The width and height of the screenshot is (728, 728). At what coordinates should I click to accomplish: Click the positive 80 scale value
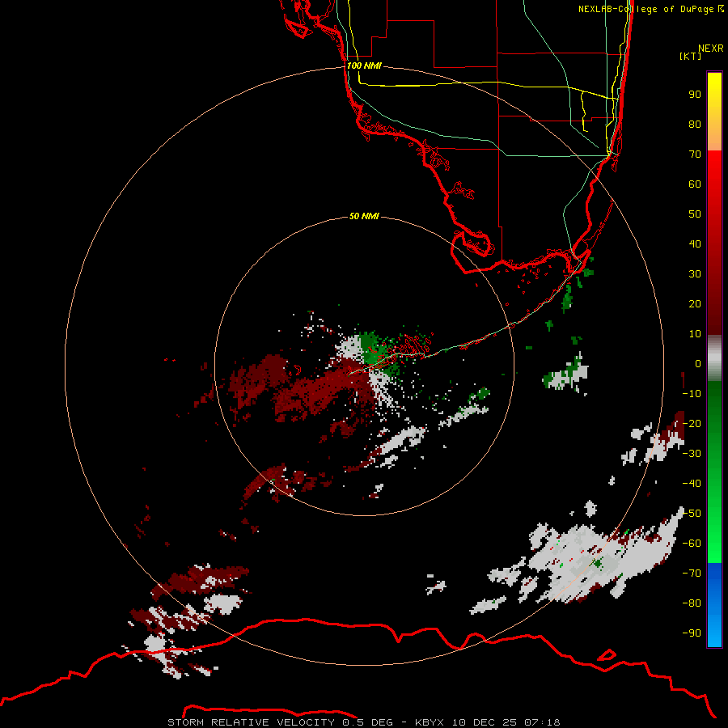coord(695,124)
